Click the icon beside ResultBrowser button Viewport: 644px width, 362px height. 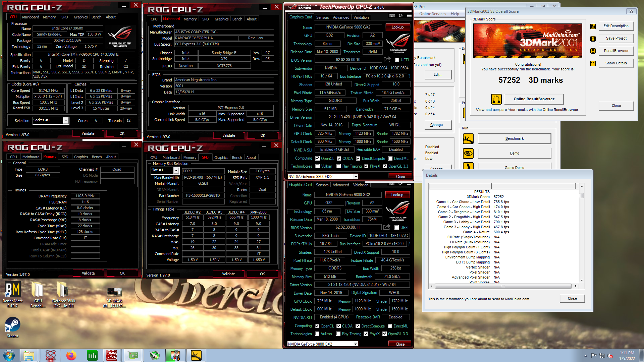pyautogui.click(x=593, y=51)
